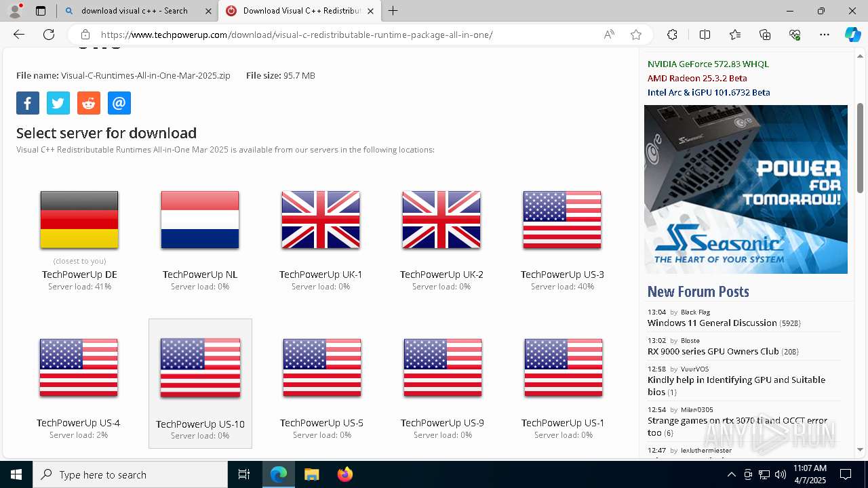Open a new browser tab
Screen dimensions: 868x488
click(393, 11)
